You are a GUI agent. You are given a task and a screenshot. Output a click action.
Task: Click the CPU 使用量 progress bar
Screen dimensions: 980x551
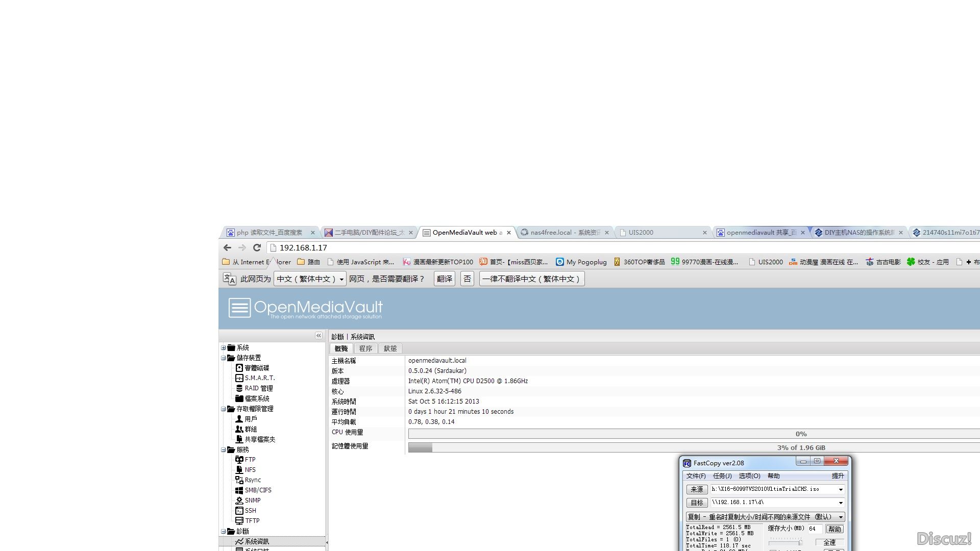pos(694,434)
